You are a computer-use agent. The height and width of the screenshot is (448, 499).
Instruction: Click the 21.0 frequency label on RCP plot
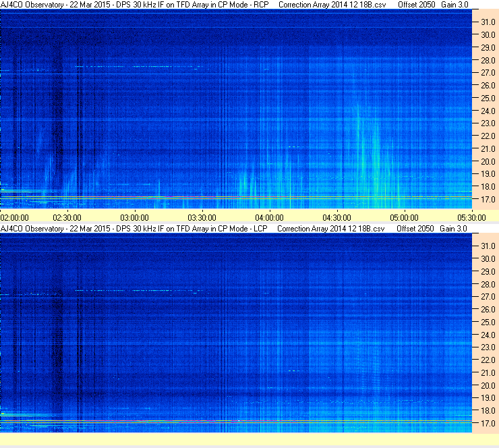pos(488,149)
